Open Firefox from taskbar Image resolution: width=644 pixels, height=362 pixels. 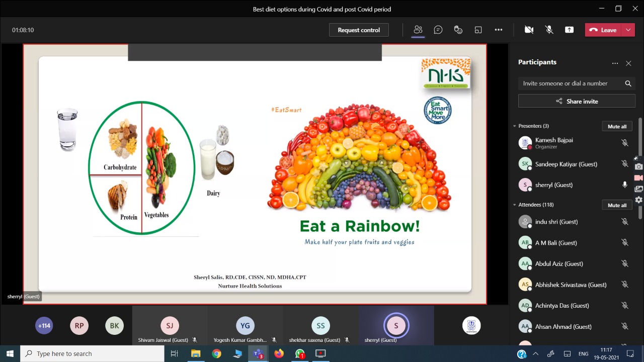pos(279,353)
